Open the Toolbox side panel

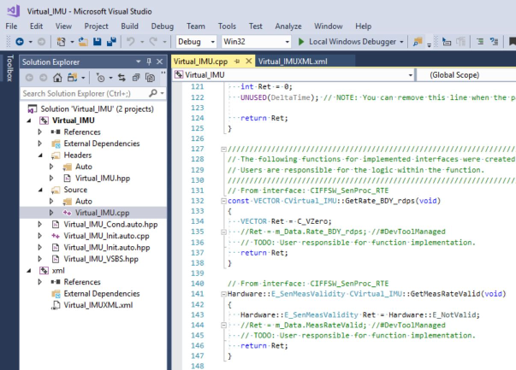click(x=10, y=68)
